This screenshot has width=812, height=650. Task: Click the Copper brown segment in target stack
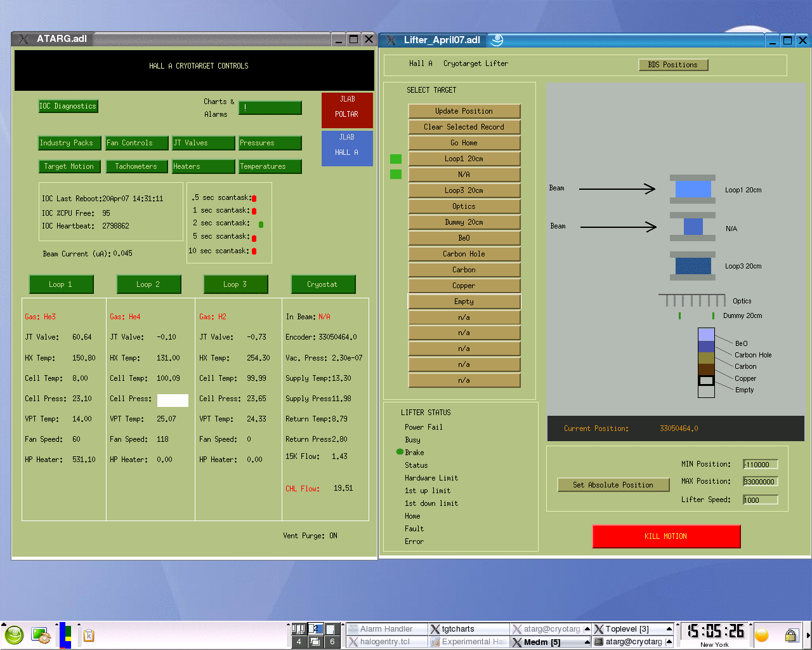tap(706, 370)
